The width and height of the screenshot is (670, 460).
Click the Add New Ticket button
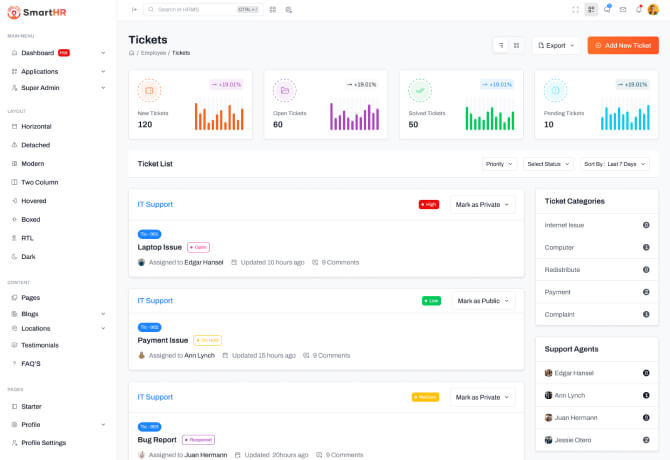622,45
